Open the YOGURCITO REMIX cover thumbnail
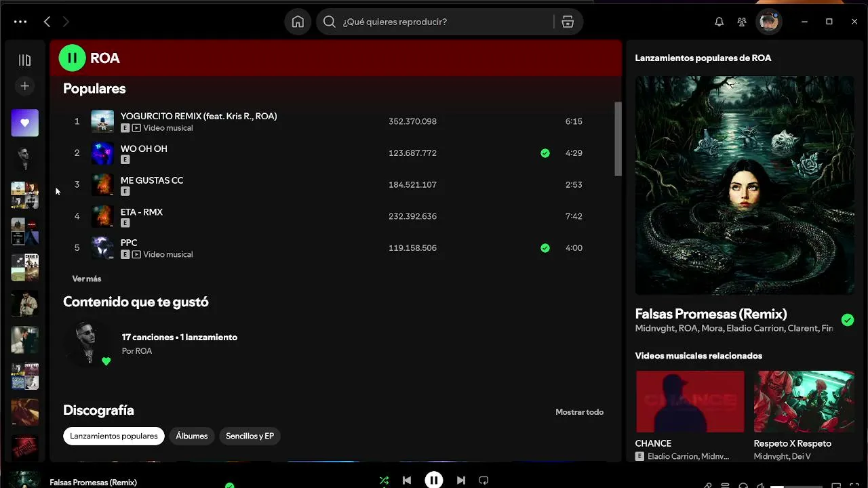Image resolution: width=868 pixels, height=488 pixels. tap(103, 121)
